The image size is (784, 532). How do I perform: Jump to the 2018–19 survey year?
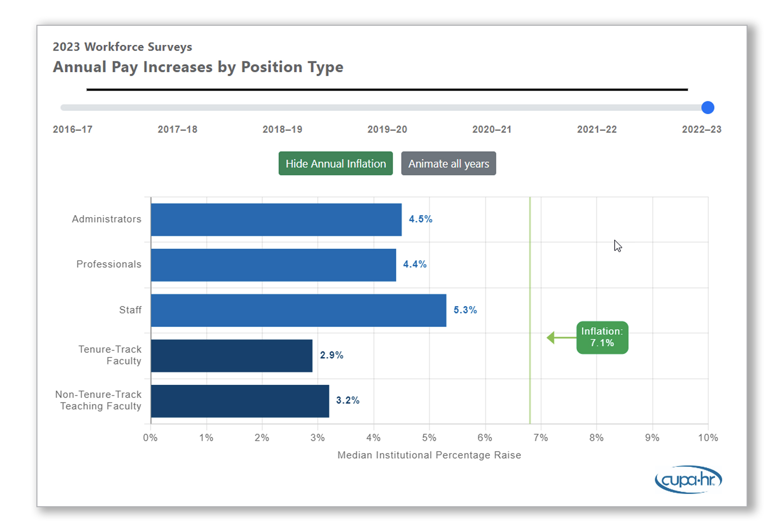coord(282,129)
